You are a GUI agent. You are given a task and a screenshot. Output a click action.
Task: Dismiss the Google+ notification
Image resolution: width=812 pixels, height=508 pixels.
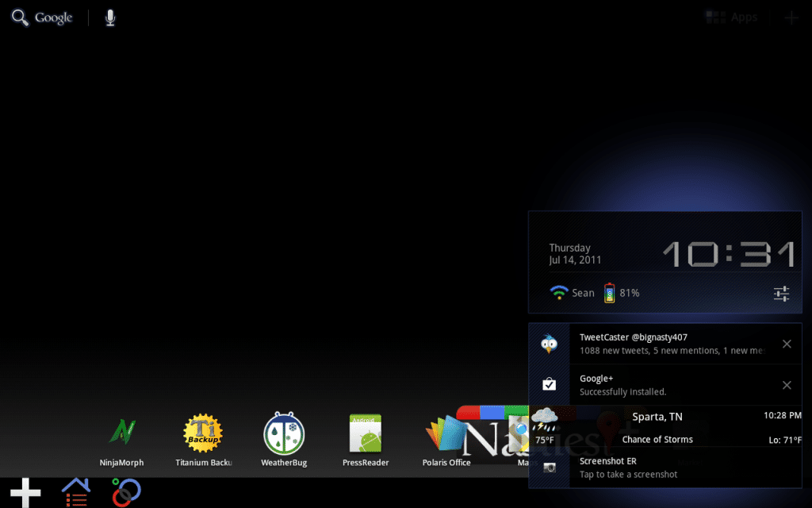[787, 385]
